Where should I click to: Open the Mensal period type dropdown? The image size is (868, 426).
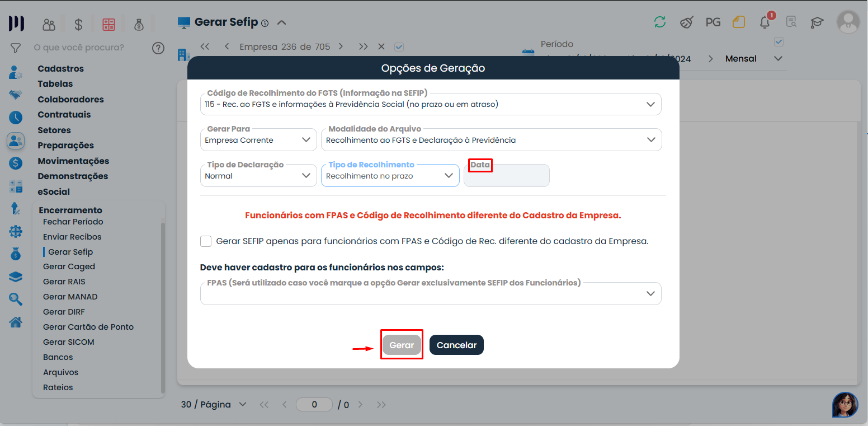point(753,59)
